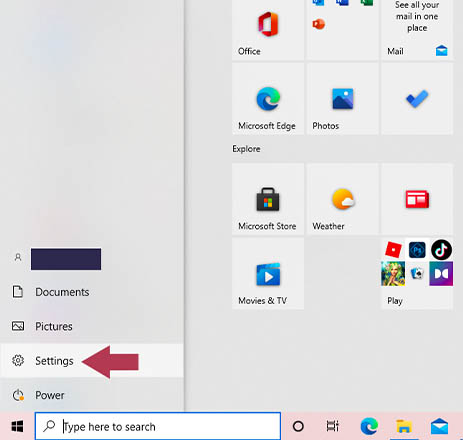The image size is (463, 440).
Task: Open Task View on the taskbar
Action: tap(332, 426)
